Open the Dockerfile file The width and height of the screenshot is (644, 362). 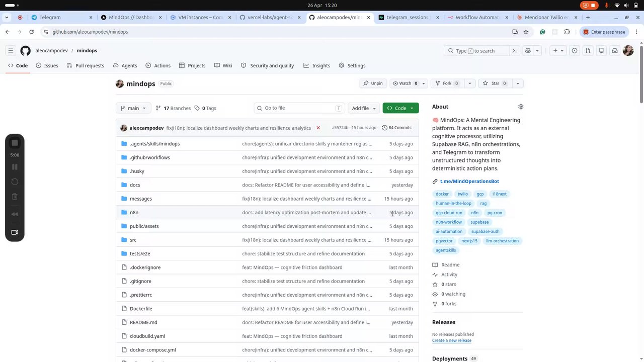pos(141,309)
